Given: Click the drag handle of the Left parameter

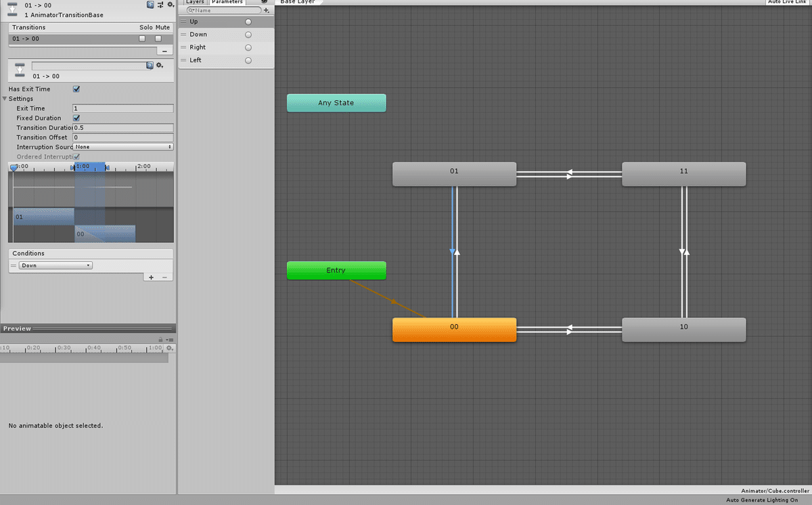Looking at the screenshot, I should (183, 60).
